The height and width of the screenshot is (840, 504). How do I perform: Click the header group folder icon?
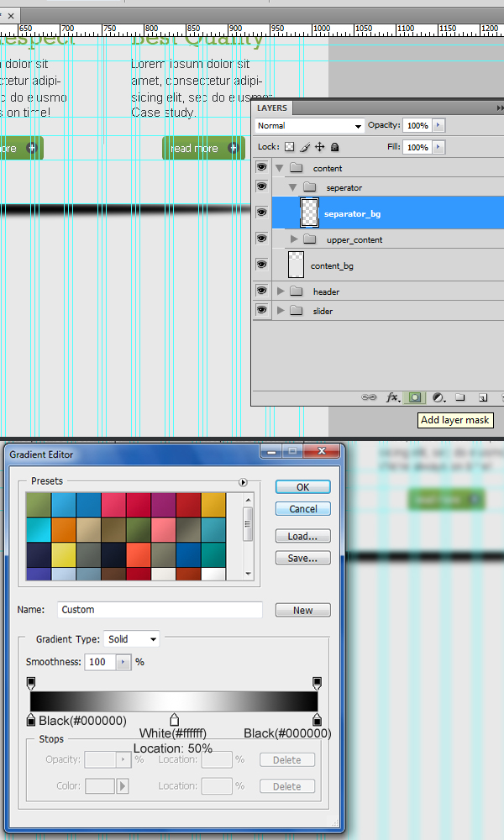tap(297, 291)
